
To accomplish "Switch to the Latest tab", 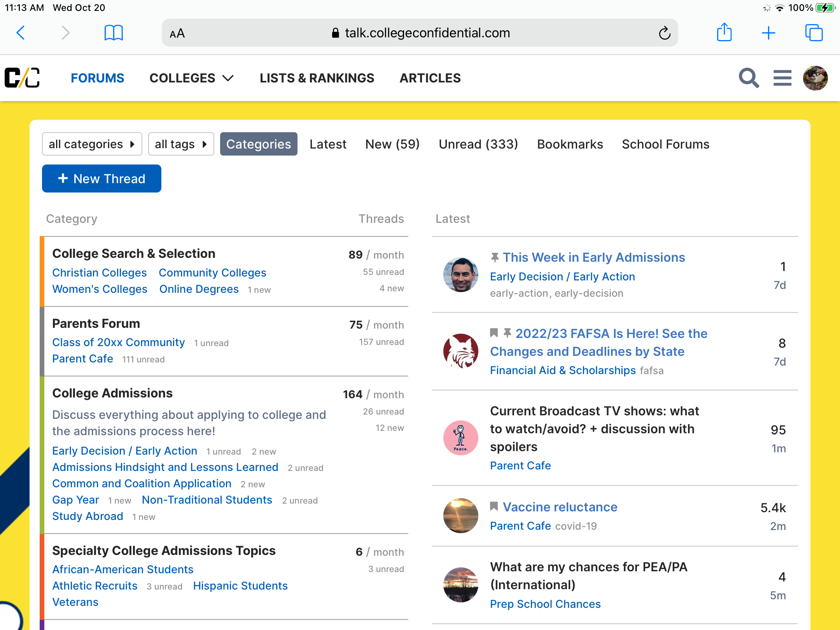I will [327, 144].
